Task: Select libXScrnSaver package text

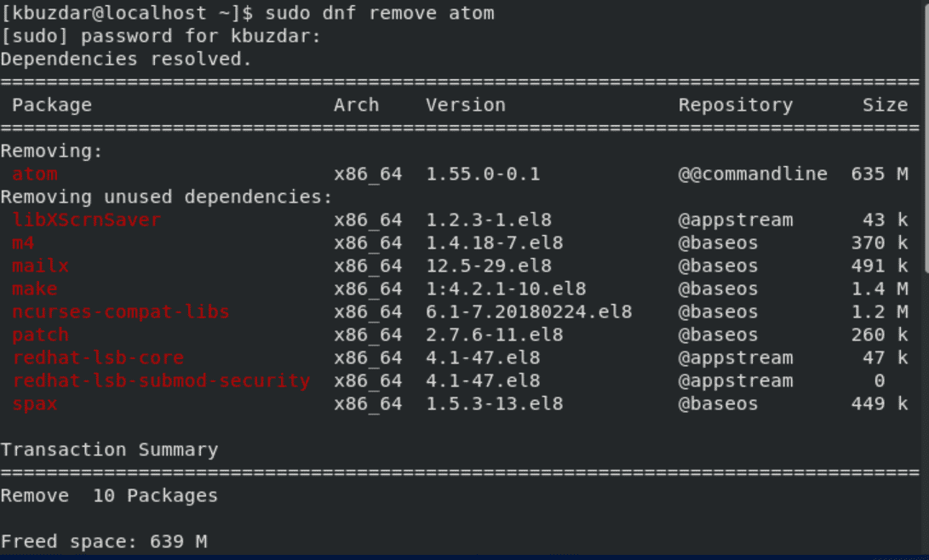Action: 87,220
